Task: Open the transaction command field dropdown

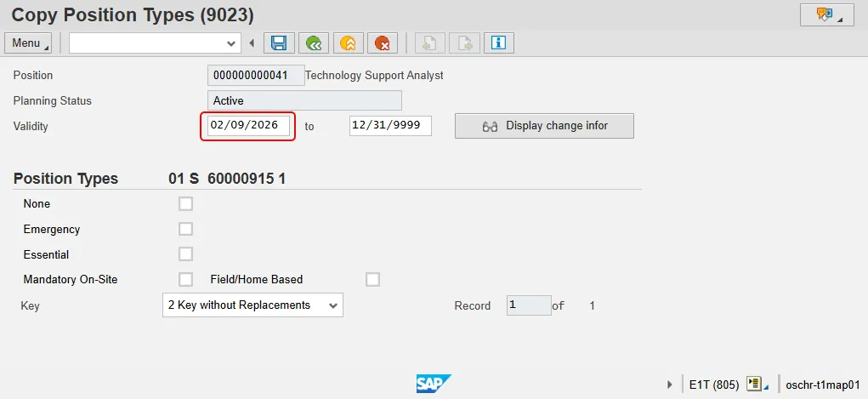Action: (x=231, y=43)
